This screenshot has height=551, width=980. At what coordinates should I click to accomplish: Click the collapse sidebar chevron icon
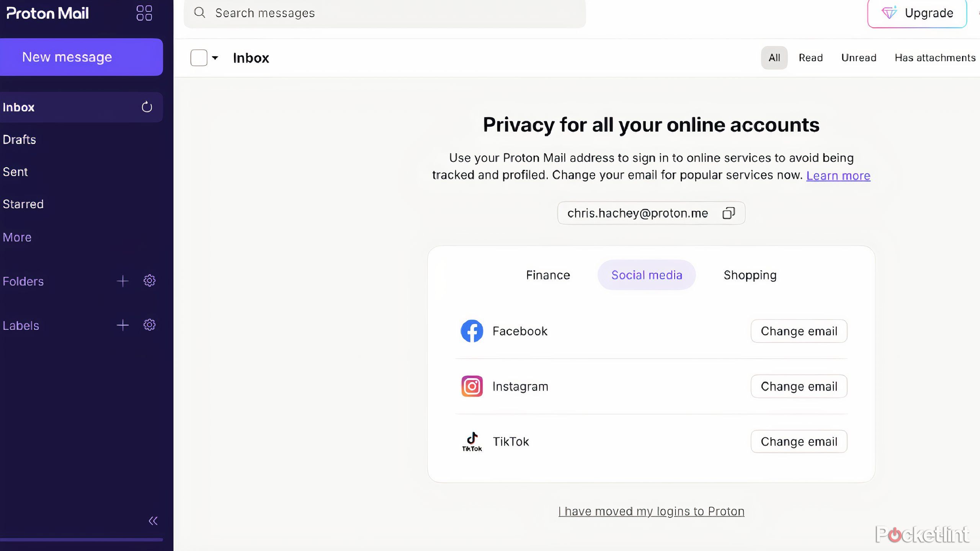(x=152, y=520)
